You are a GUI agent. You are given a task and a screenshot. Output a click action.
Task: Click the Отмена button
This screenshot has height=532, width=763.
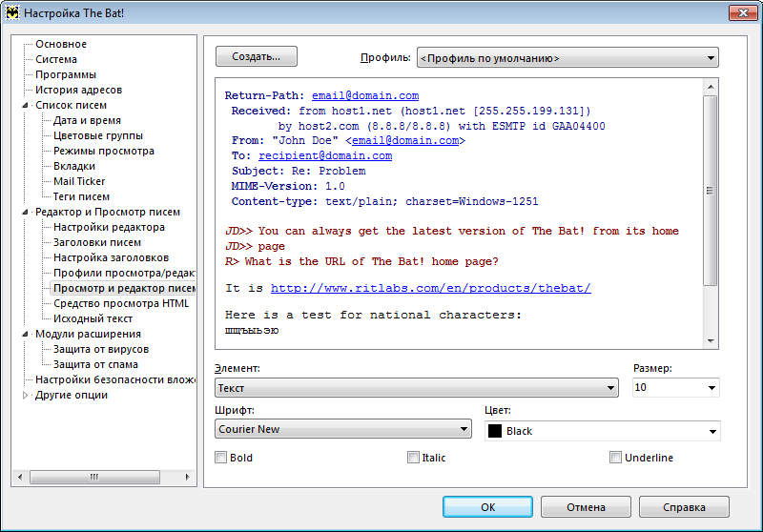point(586,507)
